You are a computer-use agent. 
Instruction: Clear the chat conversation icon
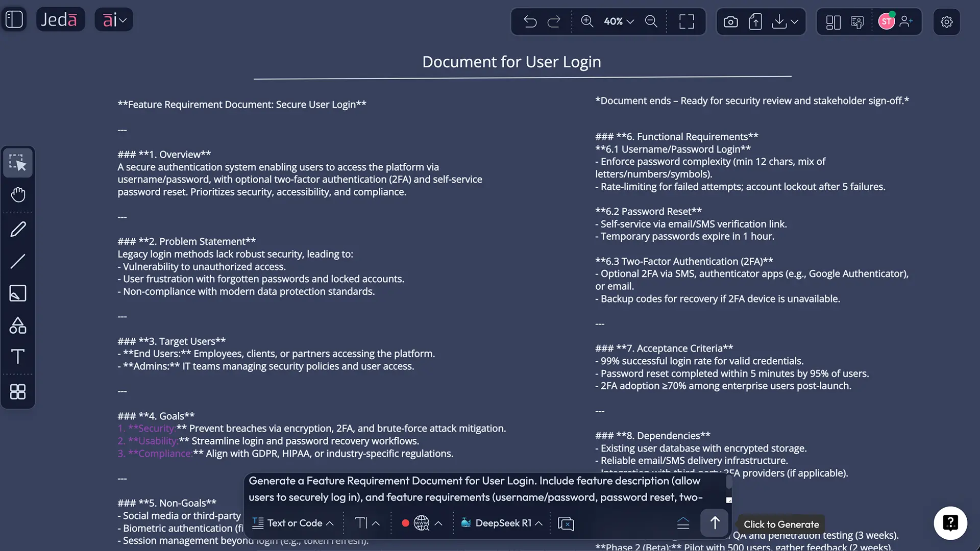coord(566,523)
